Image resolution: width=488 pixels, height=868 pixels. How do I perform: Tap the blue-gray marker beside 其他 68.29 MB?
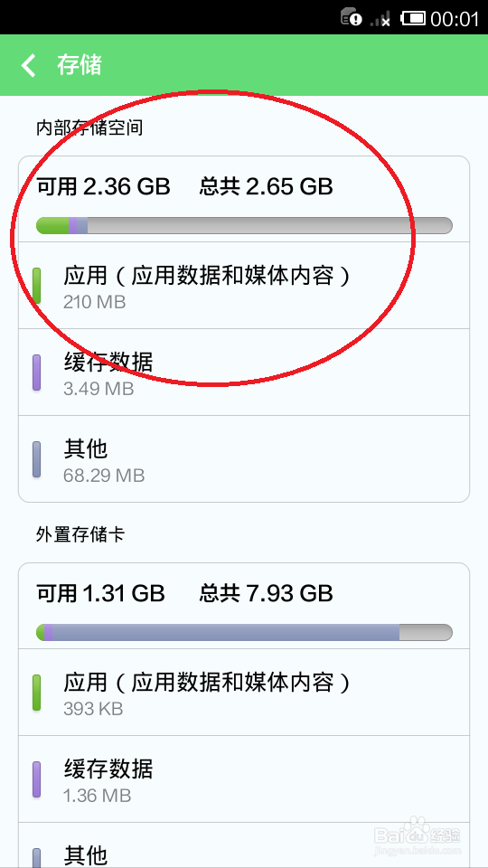[x=36, y=459]
